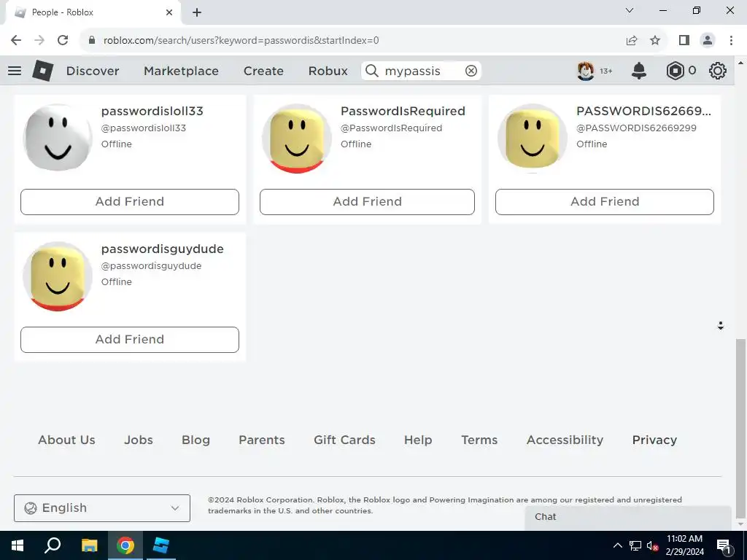Open the passwordisloll33 avatar thumbnail
Viewport: 747px width, 560px height.
[x=58, y=138]
